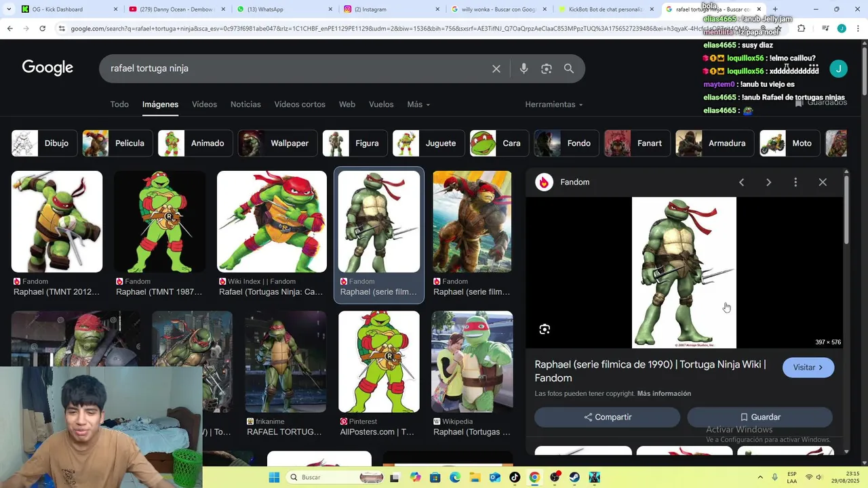This screenshot has height=488, width=868.
Task: Open Microsoft Edge from the taskbar
Action: tap(455, 477)
